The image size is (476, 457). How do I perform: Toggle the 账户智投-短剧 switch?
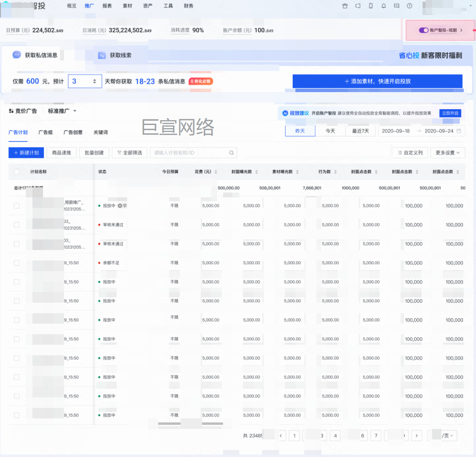tap(423, 30)
